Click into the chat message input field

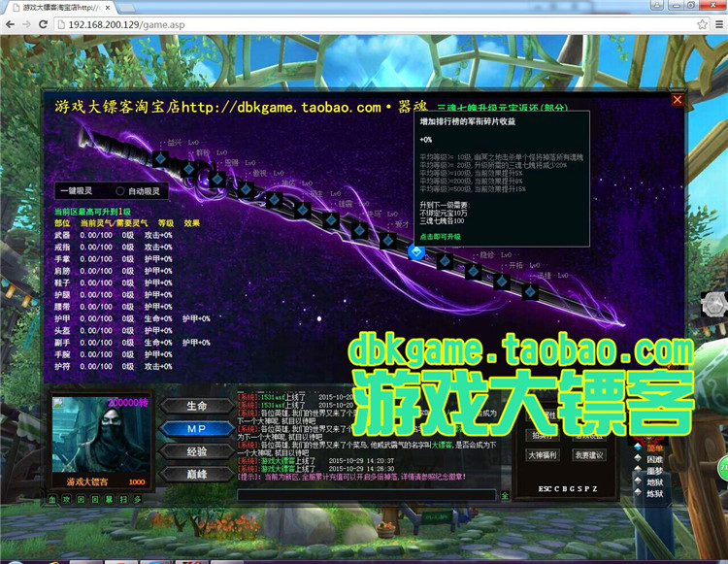tap(366, 495)
